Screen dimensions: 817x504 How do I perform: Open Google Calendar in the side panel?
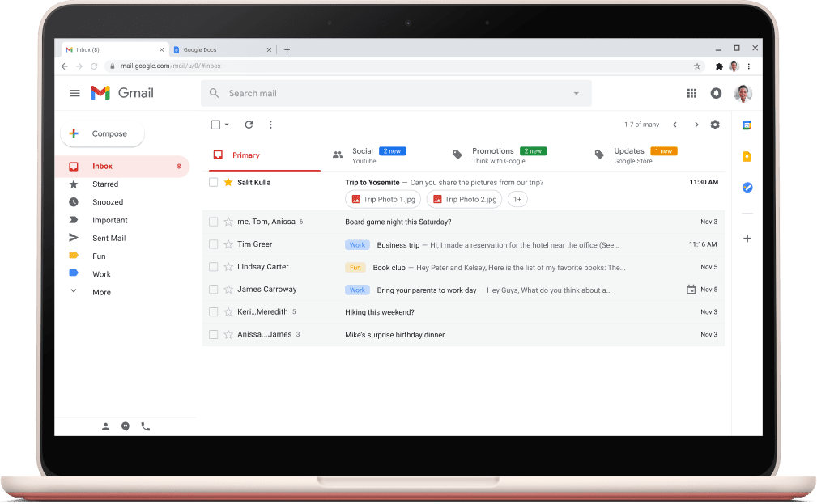pyautogui.click(x=747, y=125)
